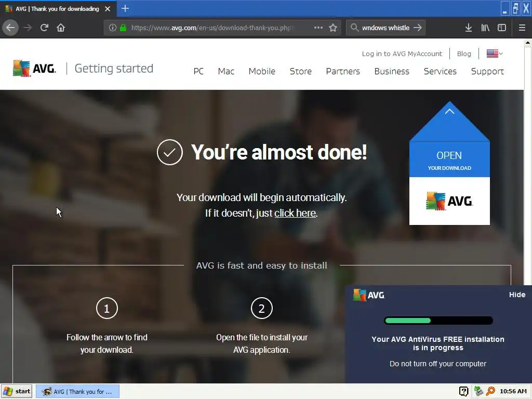Click 'AVG is fast and easy to install' text

pyautogui.click(x=262, y=265)
